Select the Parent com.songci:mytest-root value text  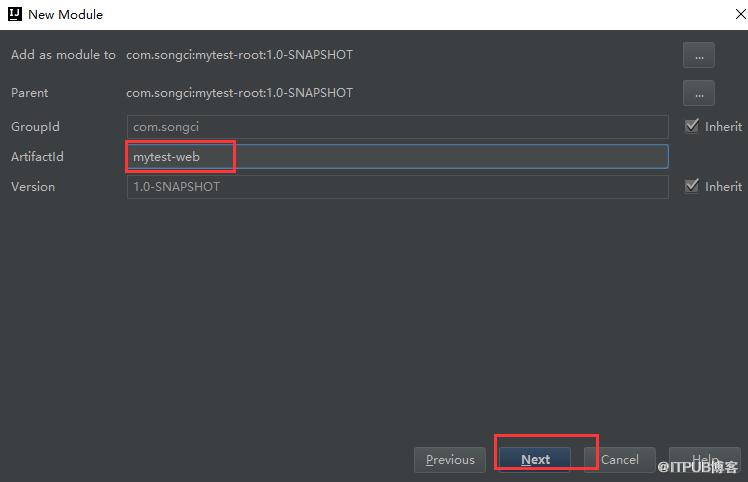tap(239, 93)
